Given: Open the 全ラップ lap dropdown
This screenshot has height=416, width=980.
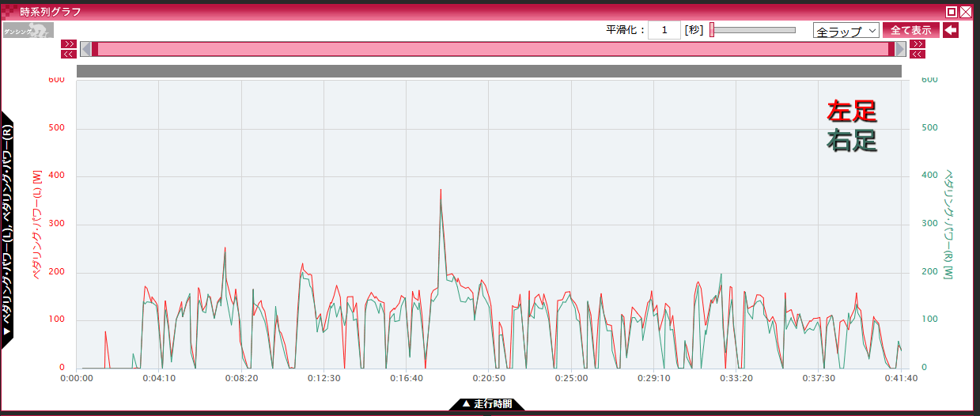Looking at the screenshot, I should click(846, 31).
